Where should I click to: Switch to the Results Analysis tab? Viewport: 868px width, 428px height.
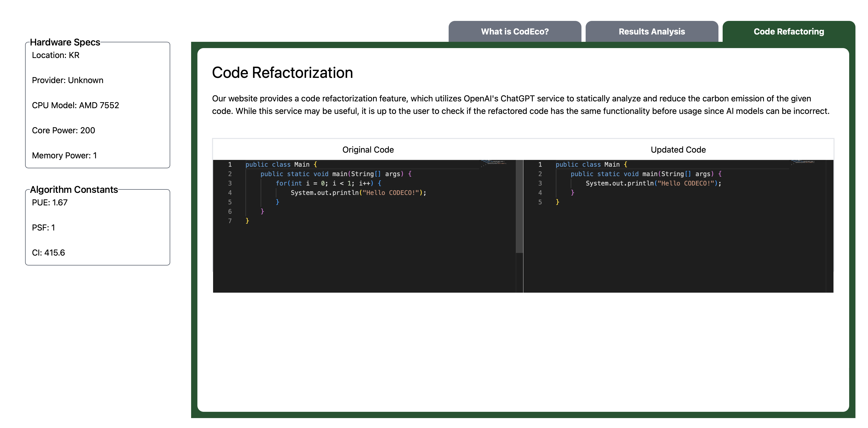[x=652, y=31]
